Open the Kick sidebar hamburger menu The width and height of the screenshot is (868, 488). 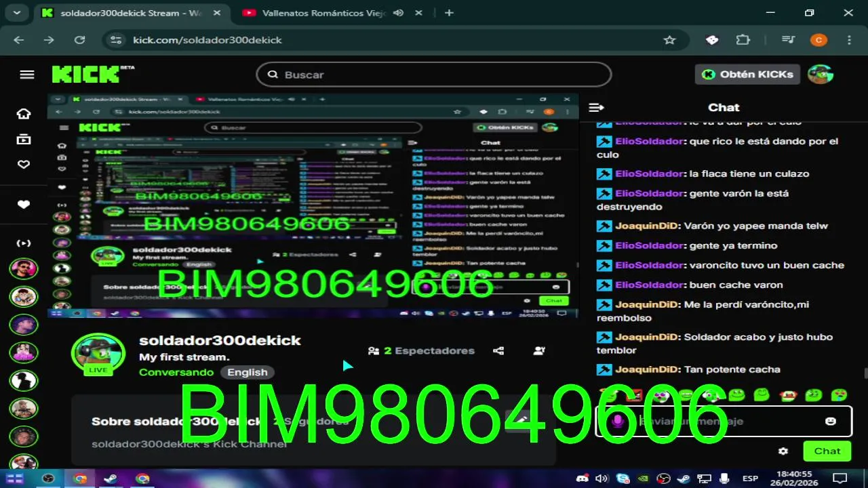[27, 75]
